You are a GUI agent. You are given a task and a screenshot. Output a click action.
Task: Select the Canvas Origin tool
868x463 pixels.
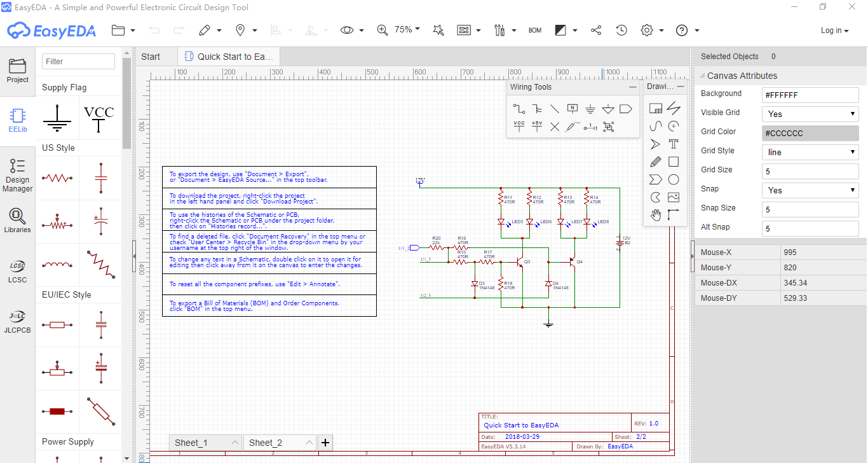click(x=674, y=215)
